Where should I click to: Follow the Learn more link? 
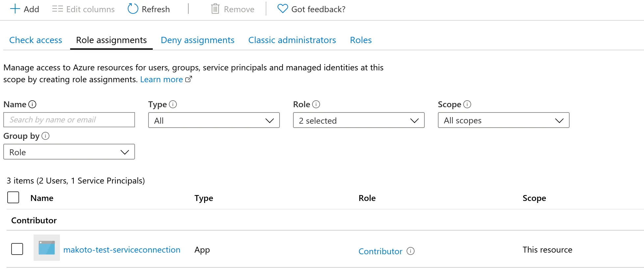pyautogui.click(x=162, y=80)
